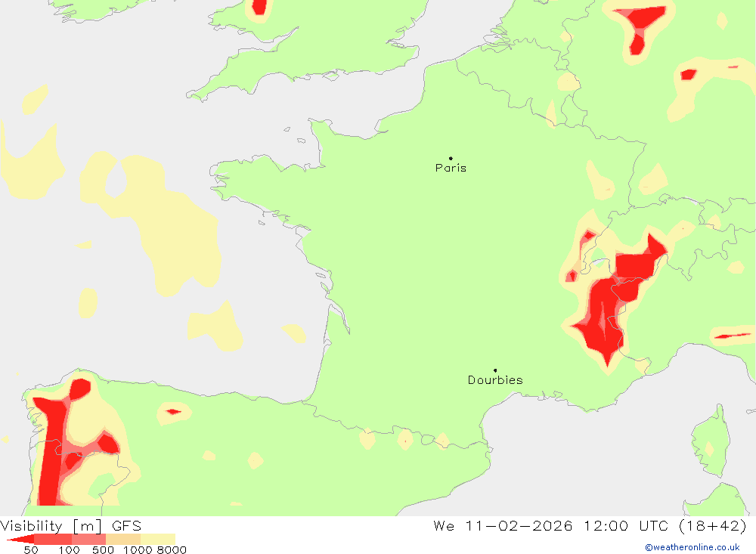This screenshot has width=756, height=554.
Task: Click the date text 'We 11-02-2026 12:00 UTC (18+42)'
Action: pos(590,525)
